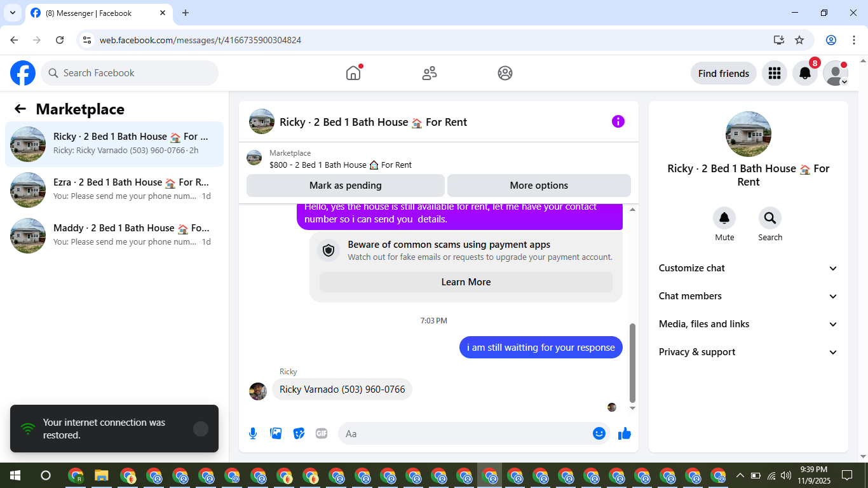The width and height of the screenshot is (868, 488).
Task: Click the chat scroll down arrow
Action: coord(632,408)
